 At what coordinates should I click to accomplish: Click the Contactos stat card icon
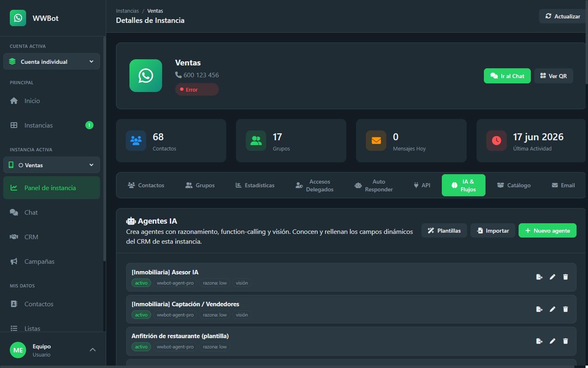pos(136,141)
